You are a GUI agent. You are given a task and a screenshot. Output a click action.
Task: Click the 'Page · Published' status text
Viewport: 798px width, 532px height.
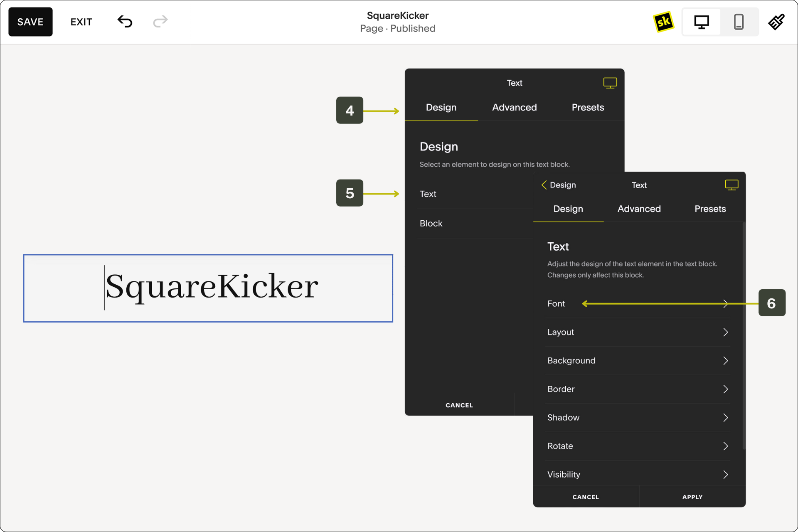point(398,29)
